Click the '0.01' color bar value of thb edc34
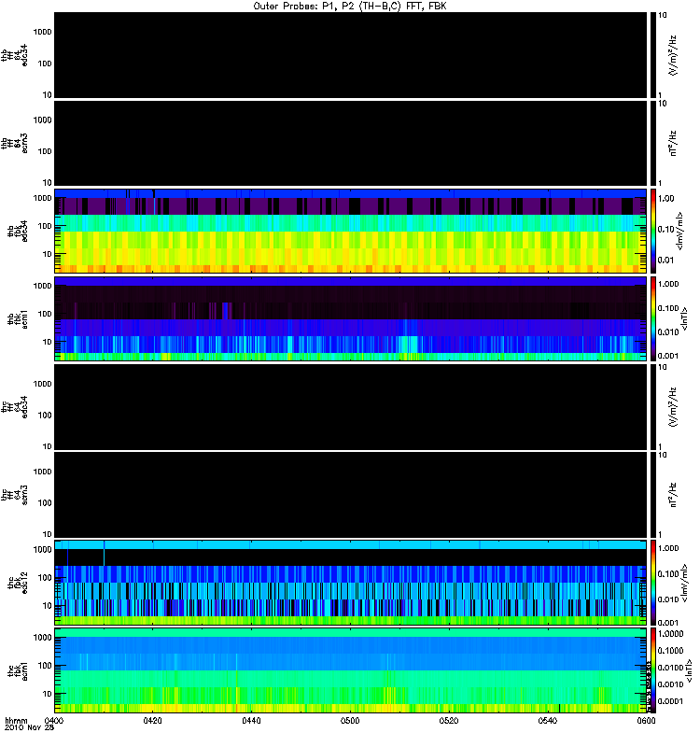700x747 pixels. [666, 261]
